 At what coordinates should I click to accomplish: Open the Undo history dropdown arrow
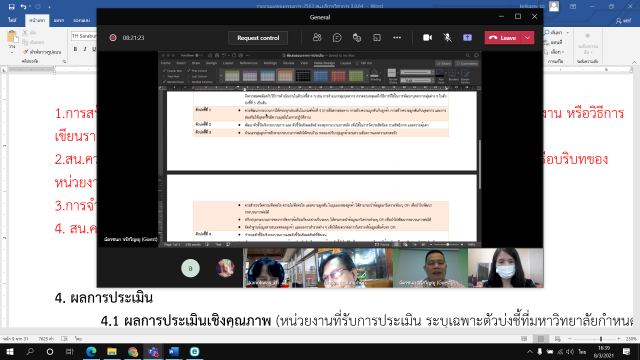pyautogui.click(x=30, y=7)
